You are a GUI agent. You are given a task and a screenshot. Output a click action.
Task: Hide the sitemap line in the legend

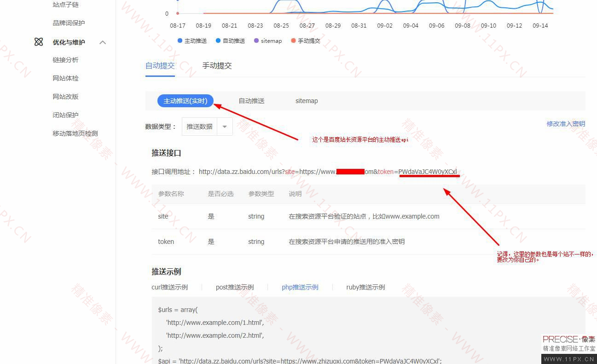(268, 40)
